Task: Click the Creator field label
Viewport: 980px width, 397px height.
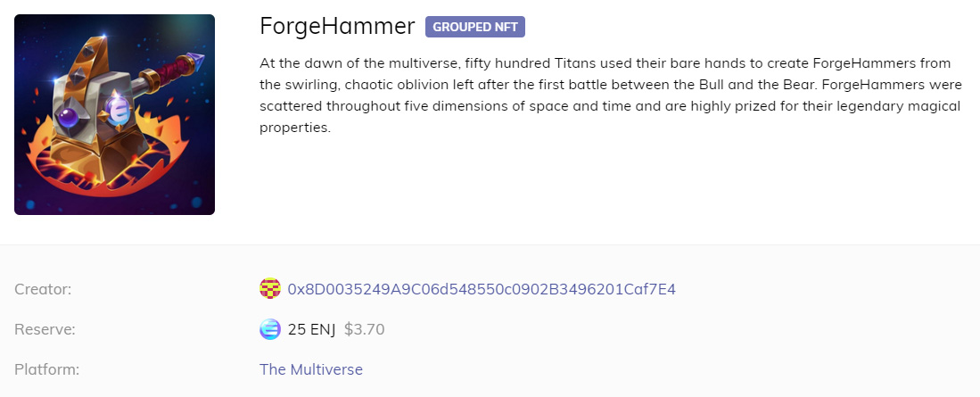Action: 43,289
